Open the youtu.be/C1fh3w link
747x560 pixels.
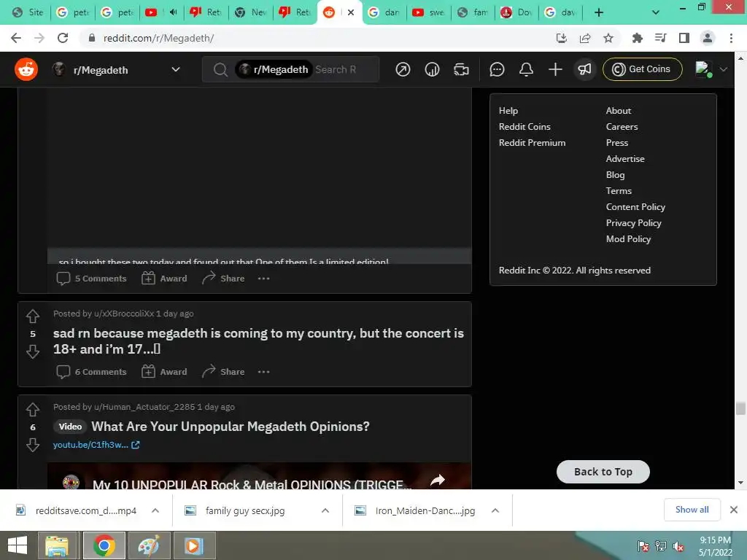tap(96, 445)
